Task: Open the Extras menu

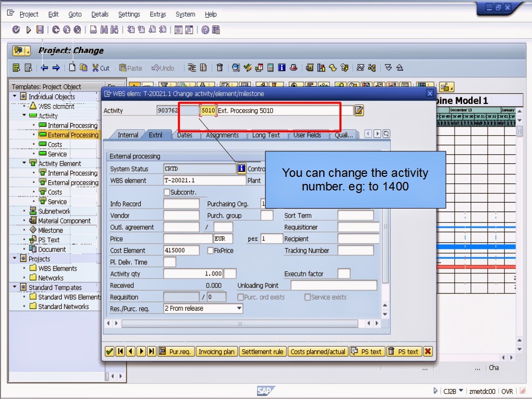Action: pyautogui.click(x=158, y=14)
